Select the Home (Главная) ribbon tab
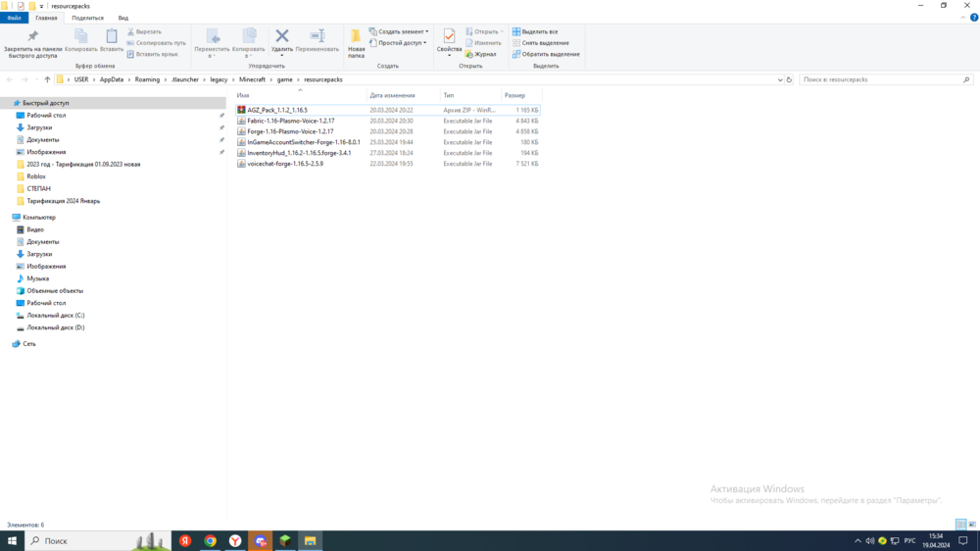This screenshot has height=551, width=980. point(46,18)
